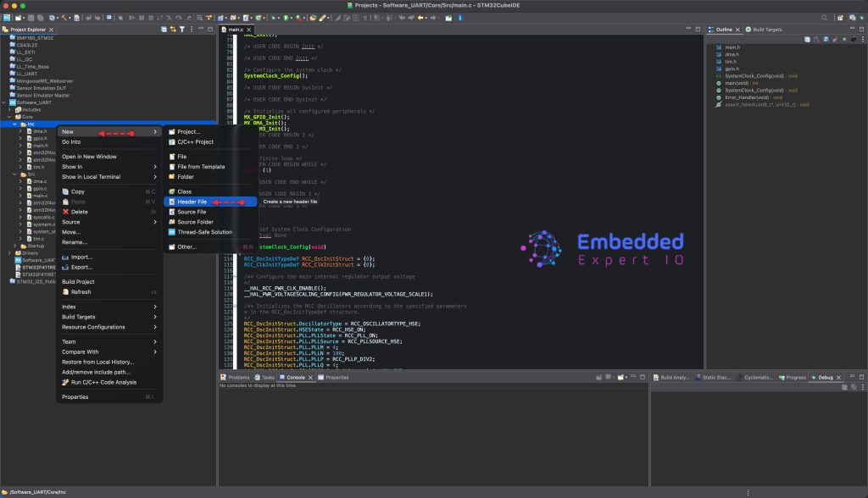Open the Project Explorer view menu dots
The height and width of the screenshot is (498, 868).
coord(192,30)
